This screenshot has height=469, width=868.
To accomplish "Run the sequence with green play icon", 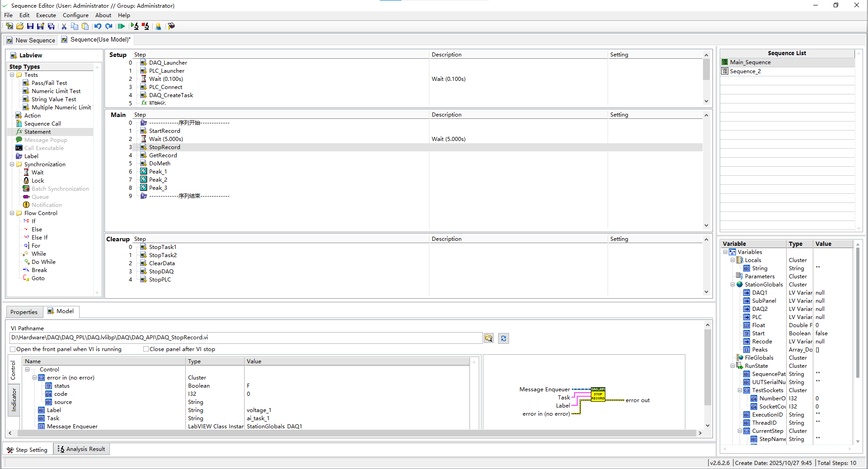I will coord(121,26).
